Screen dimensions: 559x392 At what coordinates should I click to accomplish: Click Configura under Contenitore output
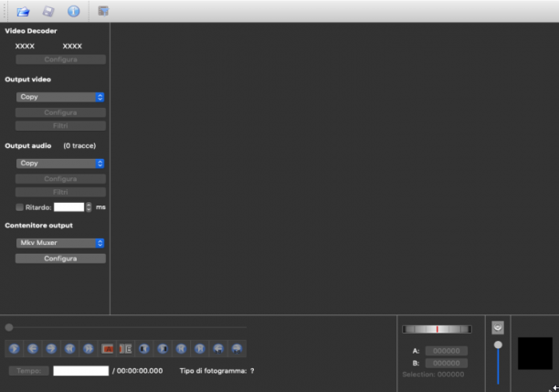click(x=60, y=259)
